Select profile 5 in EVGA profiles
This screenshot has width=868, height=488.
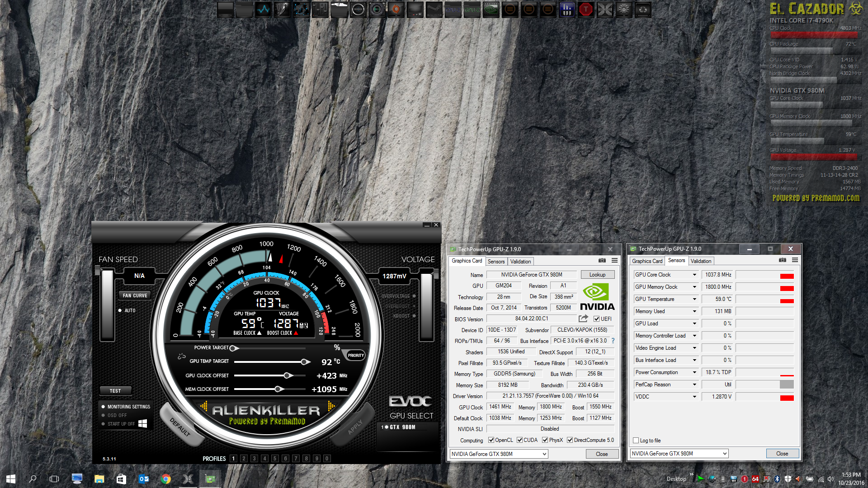click(x=275, y=459)
